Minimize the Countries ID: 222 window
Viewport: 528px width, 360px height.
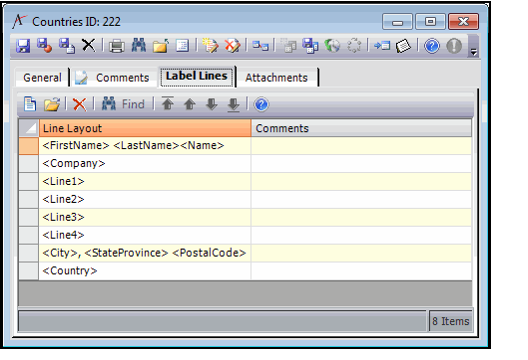pos(397,22)
